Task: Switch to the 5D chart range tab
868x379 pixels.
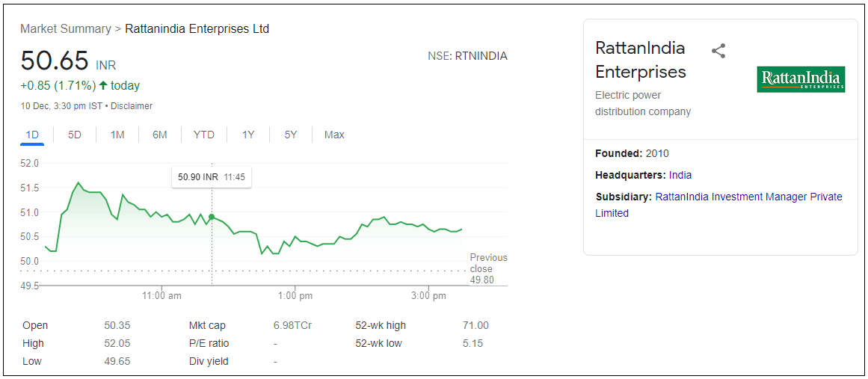Action: pyautogui.click(x=75, y=135)
